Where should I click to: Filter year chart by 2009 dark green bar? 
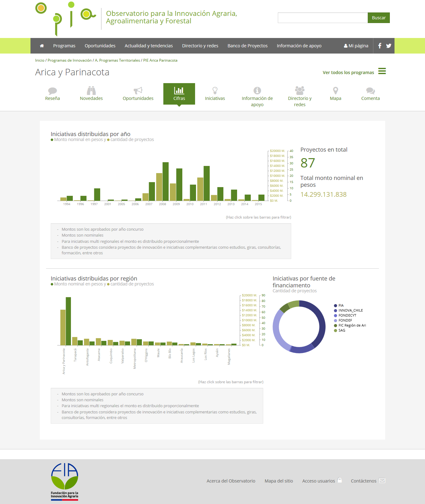click(x=179, y=185)
